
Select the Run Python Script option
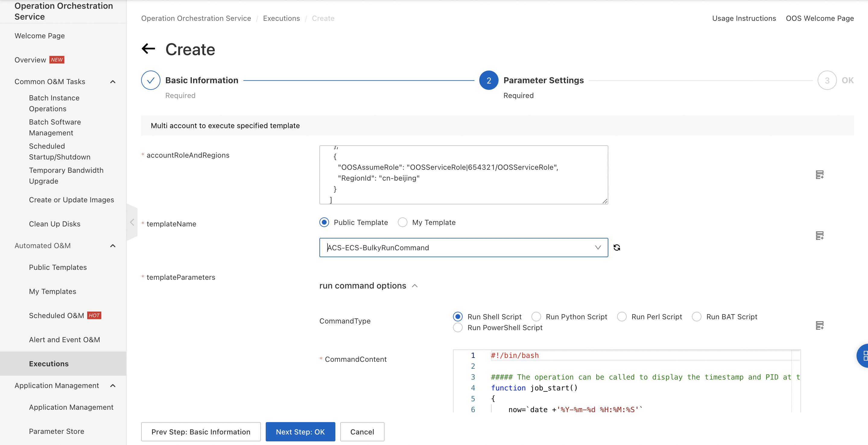click(536, 316)
